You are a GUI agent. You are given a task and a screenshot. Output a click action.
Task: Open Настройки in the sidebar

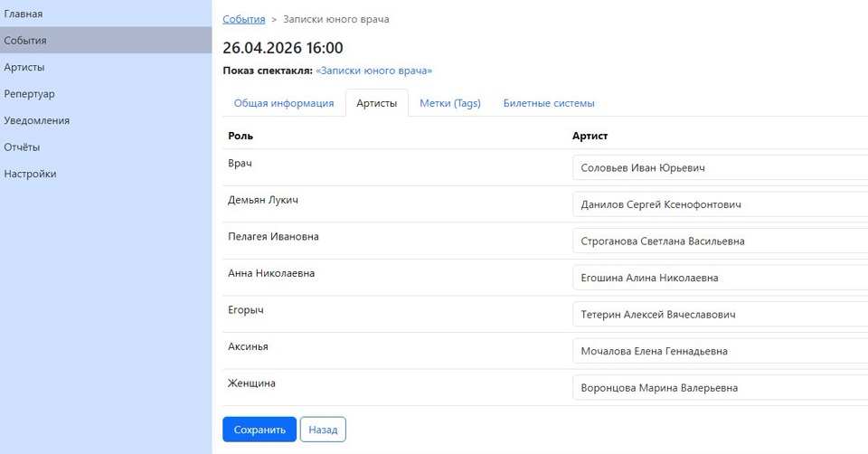[30, 174]
